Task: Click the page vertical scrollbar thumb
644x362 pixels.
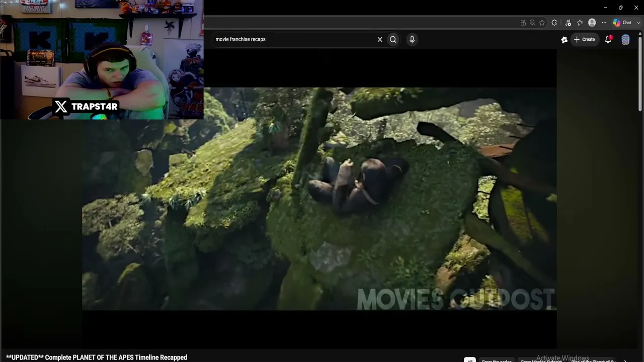Action: click(640, 73)
